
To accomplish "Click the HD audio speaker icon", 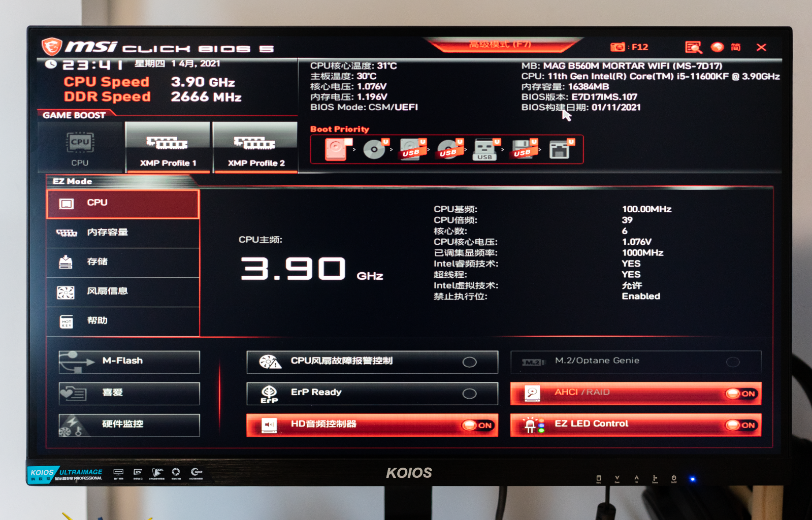I will (x=269, y=426).
